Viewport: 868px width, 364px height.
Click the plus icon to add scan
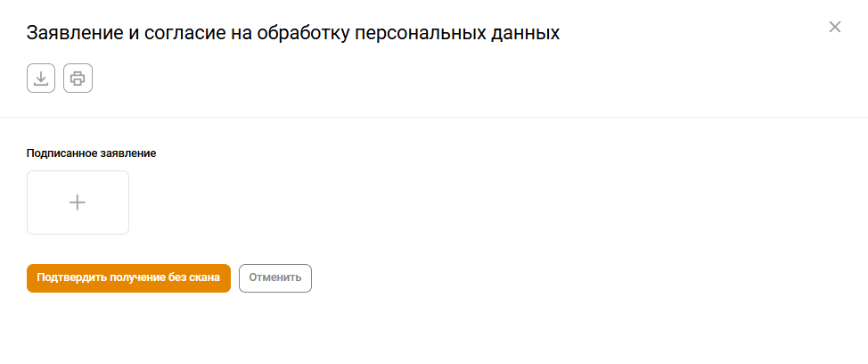click(x=78, y=203)
